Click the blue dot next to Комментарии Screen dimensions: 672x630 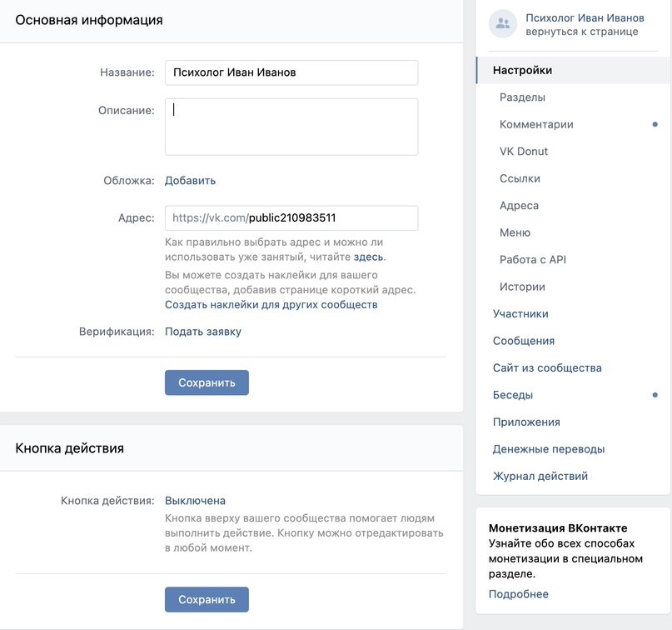[655, 124]
